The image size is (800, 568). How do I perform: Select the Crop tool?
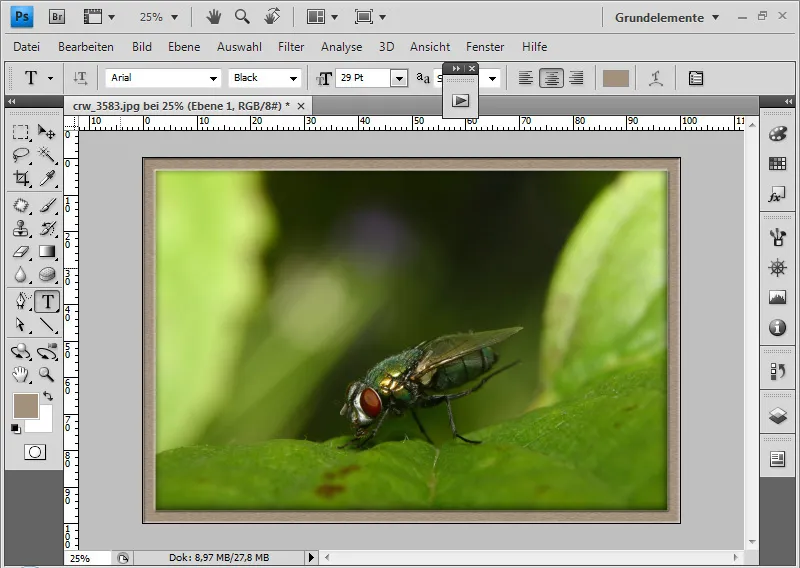20,178
